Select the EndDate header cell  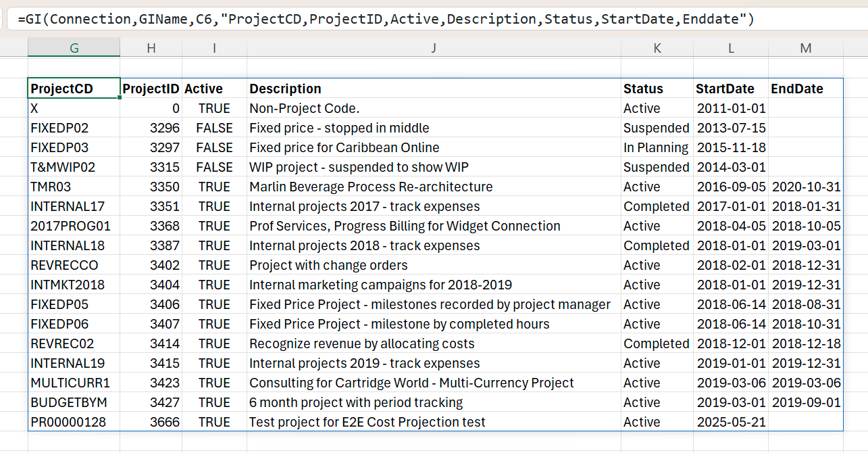point(806,89)
